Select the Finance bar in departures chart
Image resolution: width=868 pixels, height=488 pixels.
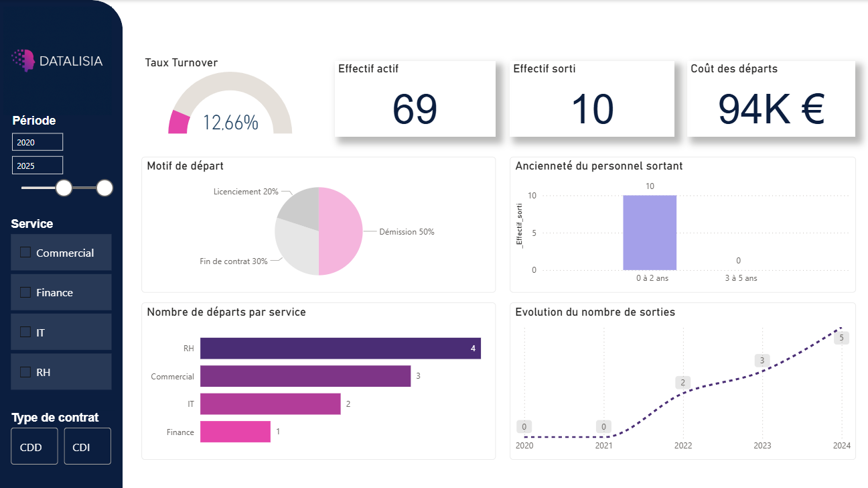click(235, 432)
